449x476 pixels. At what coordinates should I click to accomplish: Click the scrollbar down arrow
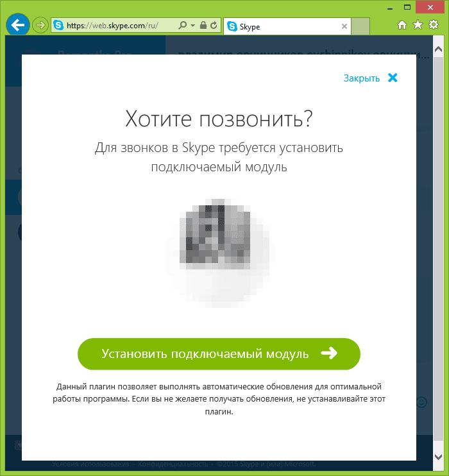tap(438, 456)
